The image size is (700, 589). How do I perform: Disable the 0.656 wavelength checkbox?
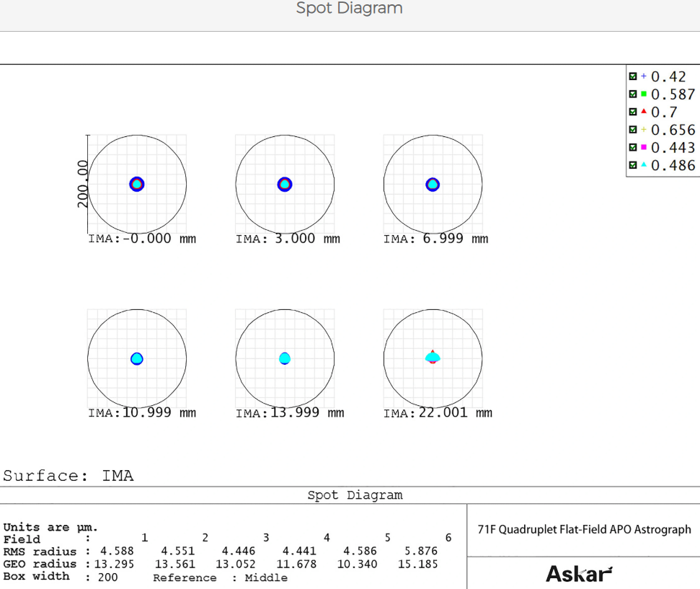pos(633,130)
